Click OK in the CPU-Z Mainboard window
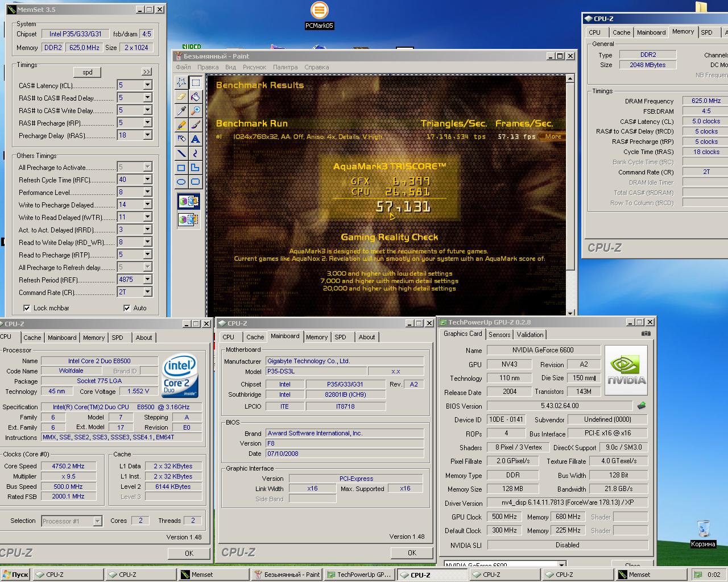Viewport: 728px width, 582px height. click(412, 552)
